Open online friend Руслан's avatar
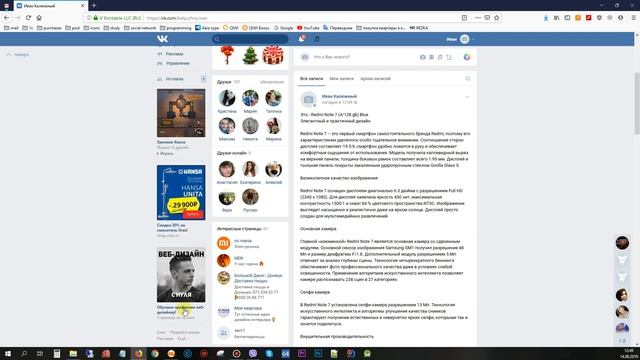 coord(250,197)
